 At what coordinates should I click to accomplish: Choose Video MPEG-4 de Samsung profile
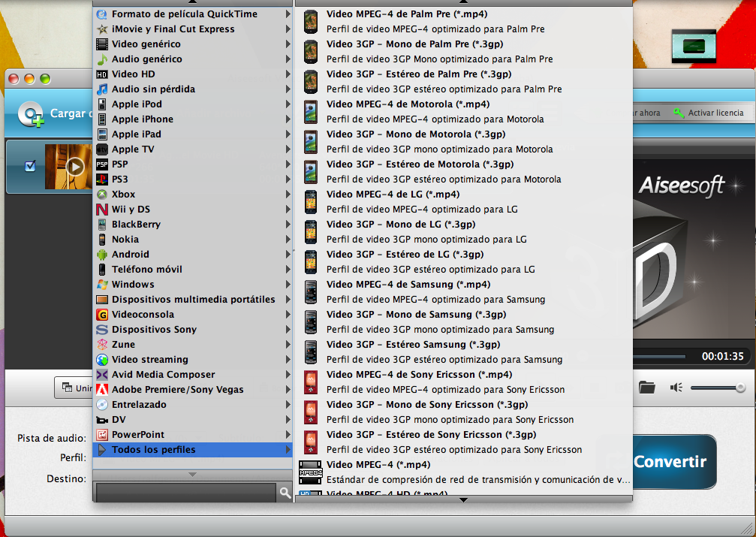click(x=463, y=292)
